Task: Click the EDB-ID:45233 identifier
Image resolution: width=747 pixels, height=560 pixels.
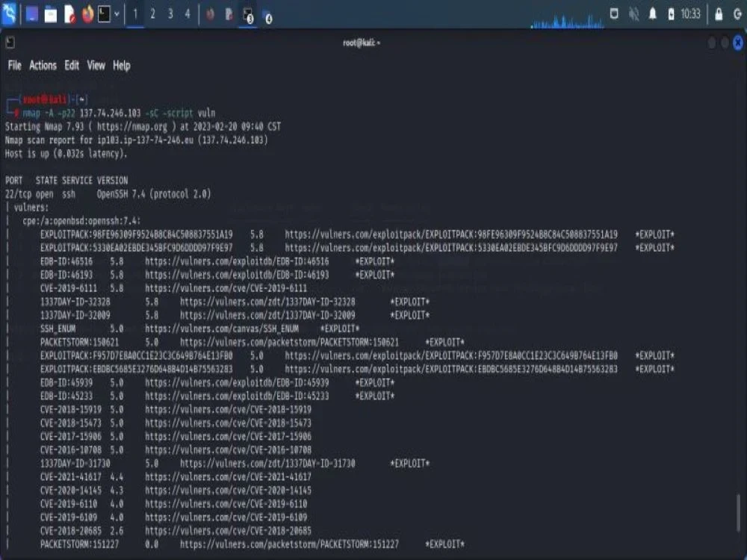Action: 66,396
